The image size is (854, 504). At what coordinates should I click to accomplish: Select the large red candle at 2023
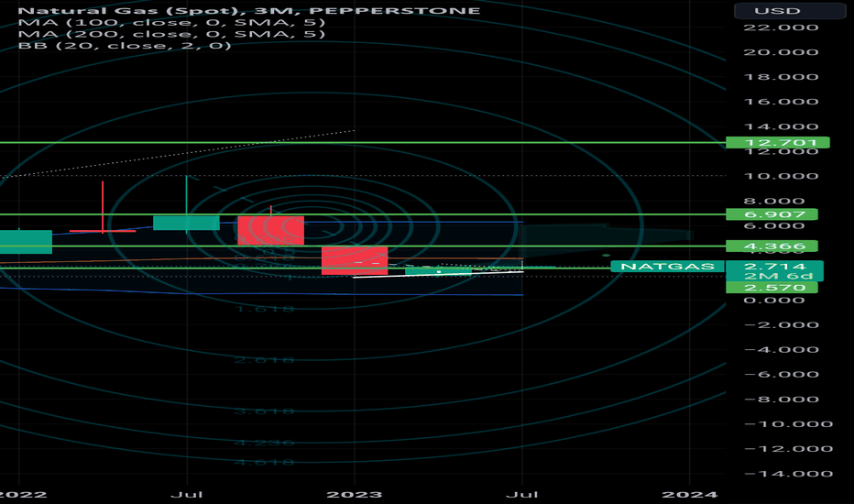coord(355,261)
